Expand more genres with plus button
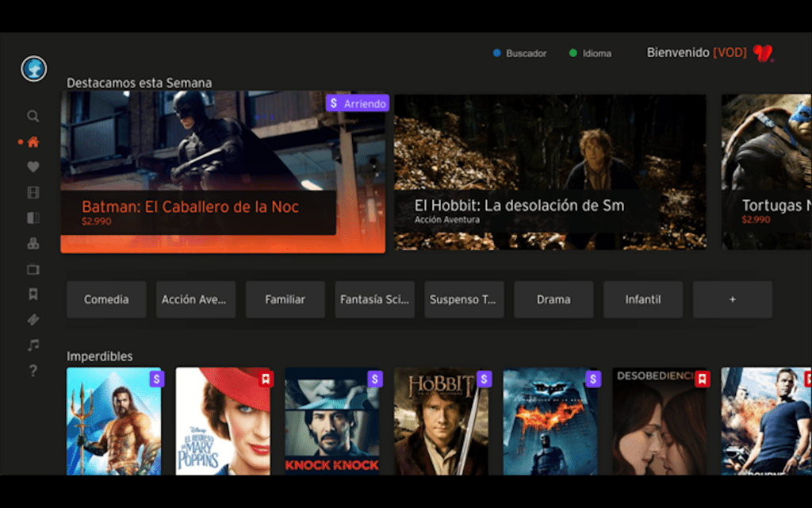Screen dimensions: 812x508 click(732, 299)
